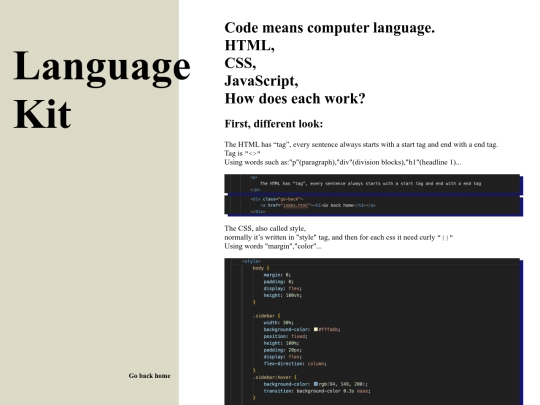Viewport: 540px width, 405px height.
Task: Click the 'First, different look:' subheading
Action: click(x=274, y=124)
